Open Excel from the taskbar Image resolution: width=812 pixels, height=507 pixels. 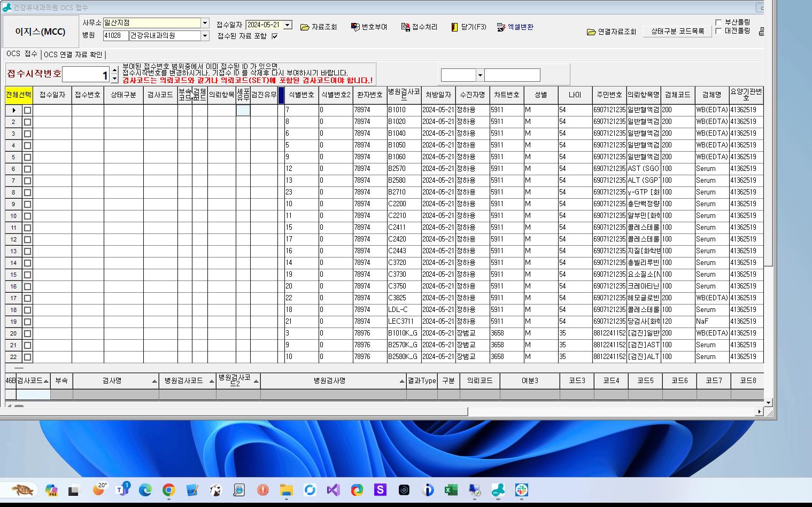tap(451, 490)
